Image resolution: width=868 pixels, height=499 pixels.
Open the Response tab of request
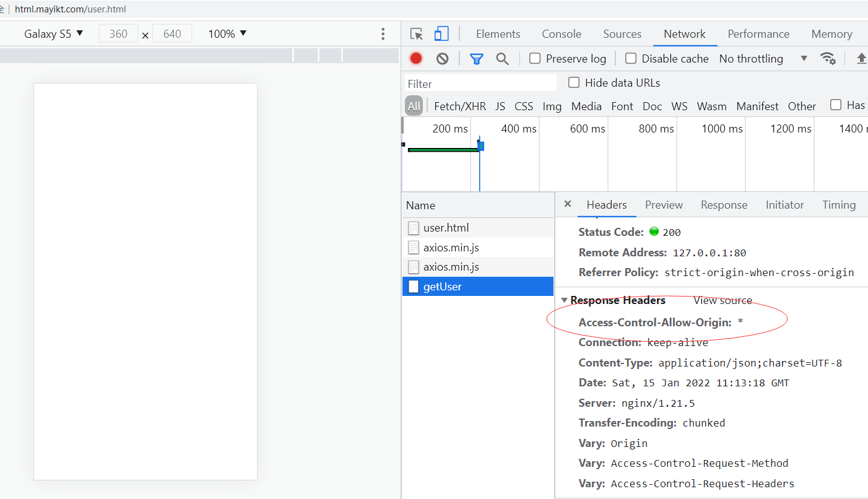pyautogui.click(x=724, y=205)
